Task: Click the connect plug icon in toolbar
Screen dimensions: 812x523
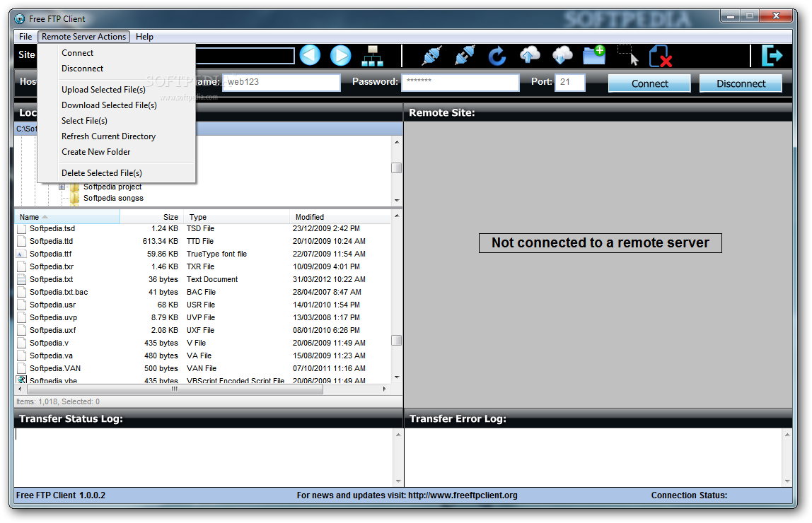Action: tap(432, 55)
